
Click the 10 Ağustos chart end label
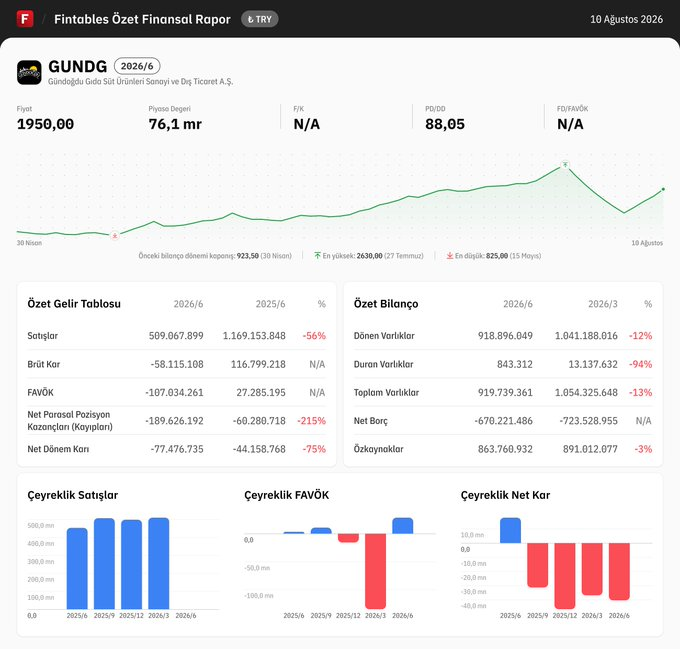pyautogui.click(x=647, y=243)
